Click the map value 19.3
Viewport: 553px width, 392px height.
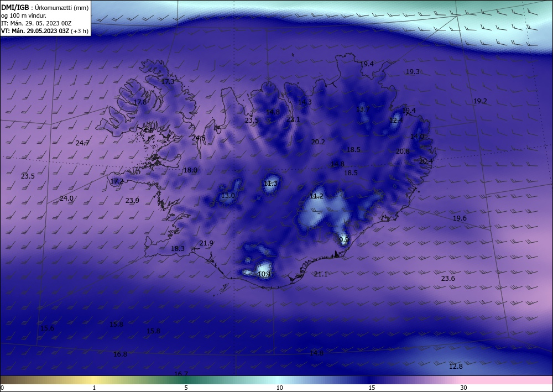point(413,71)
